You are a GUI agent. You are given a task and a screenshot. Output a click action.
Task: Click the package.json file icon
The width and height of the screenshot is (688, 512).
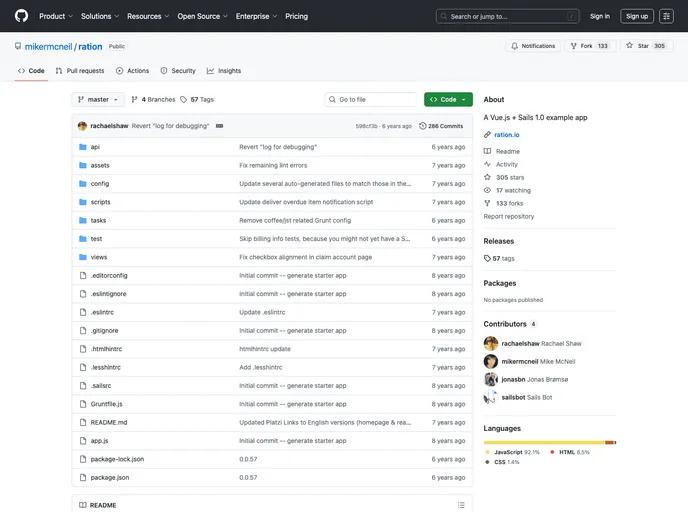coord(82,477)
